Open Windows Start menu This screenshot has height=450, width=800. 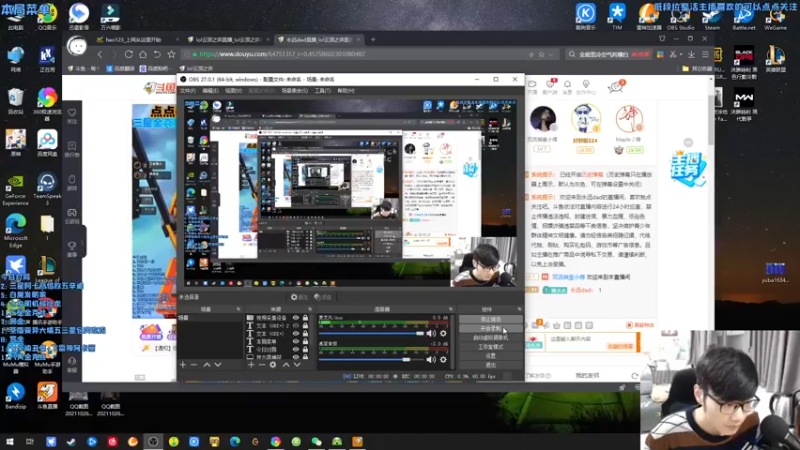(x=10, y=441)
